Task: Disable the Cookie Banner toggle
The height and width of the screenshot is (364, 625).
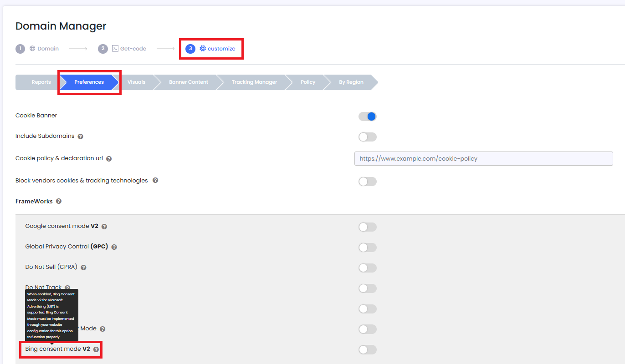Action: coord(368,116)
